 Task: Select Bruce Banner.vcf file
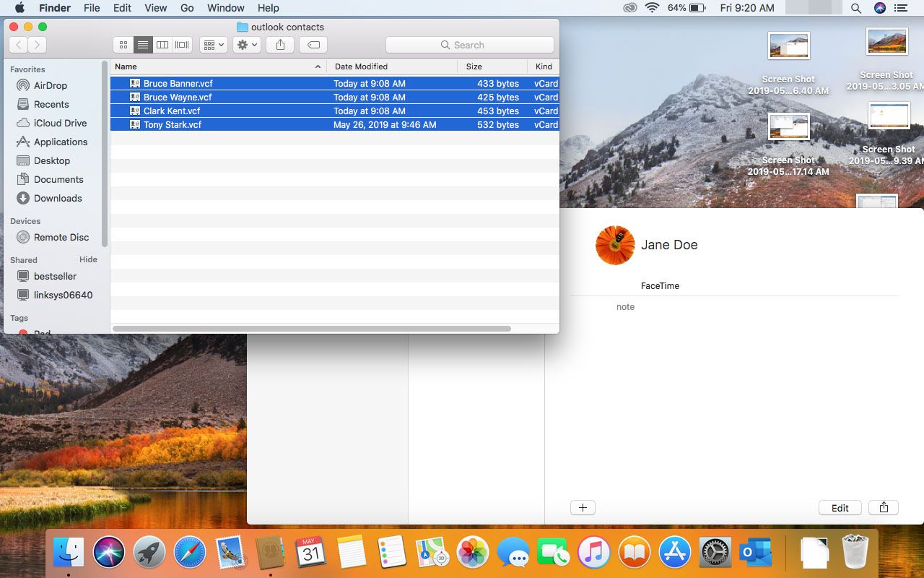pyautogui.click(x=335, y=83)
